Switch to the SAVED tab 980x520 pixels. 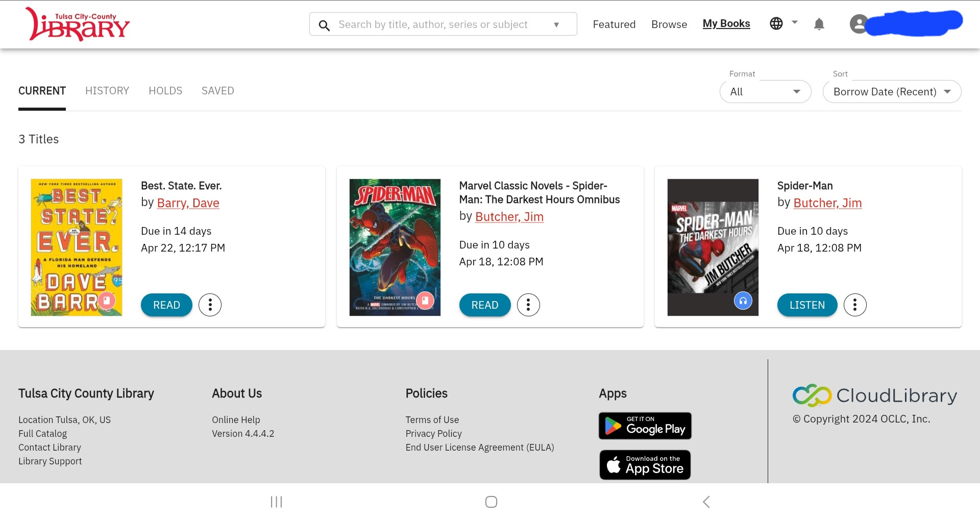218,91
